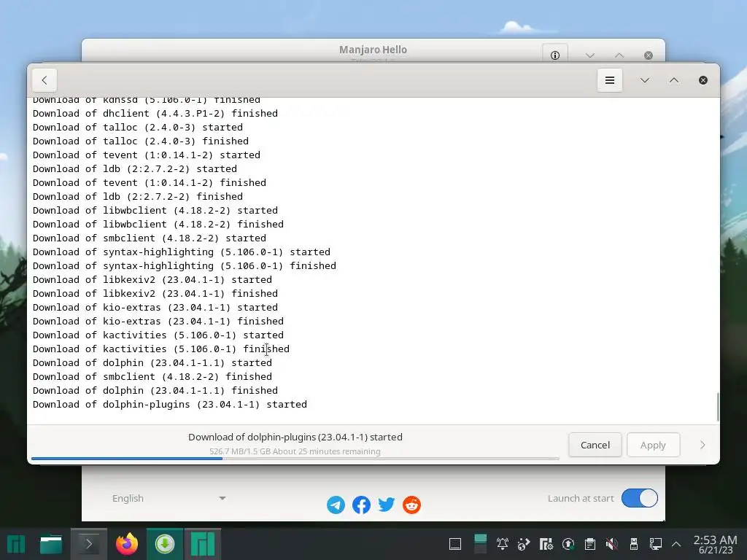Minimize the package manager window

(645, 80)
